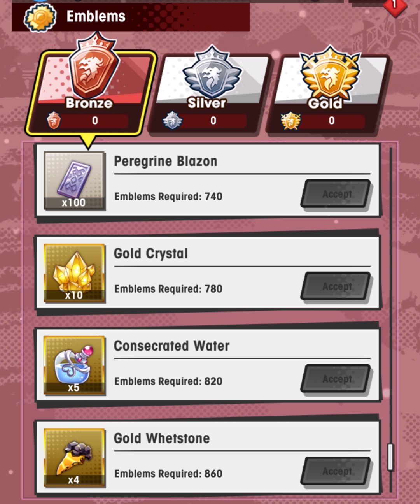420x504 pixels.
Task: Accept the Gold Crystal reward
Action: click(x=336, y=286)
